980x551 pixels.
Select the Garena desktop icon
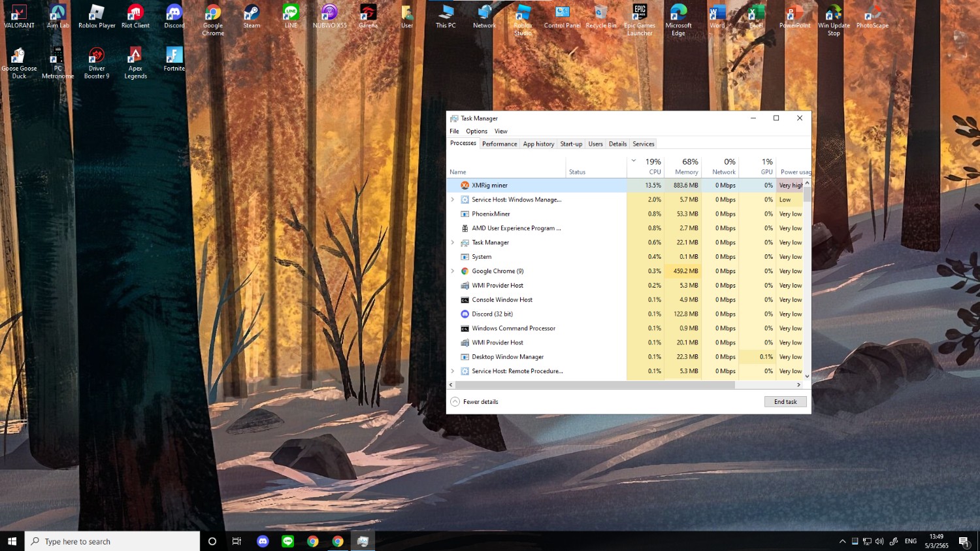(368, 17)
